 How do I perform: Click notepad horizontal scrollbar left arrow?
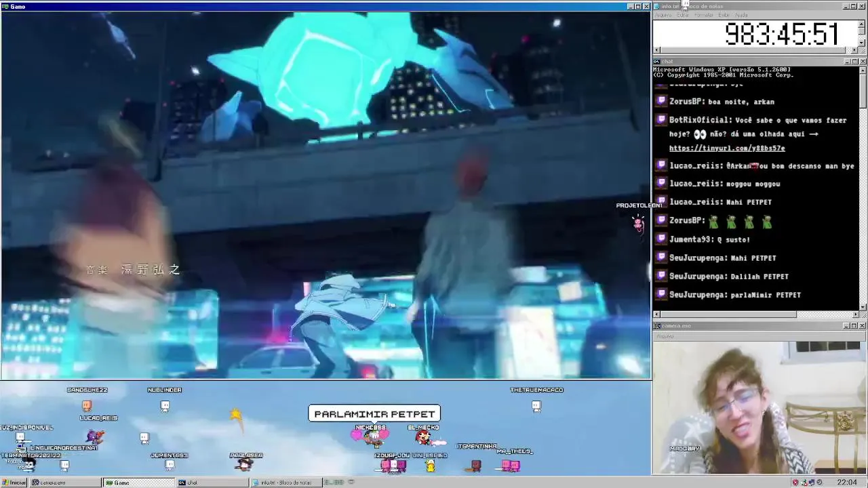(x=656, y=50)
